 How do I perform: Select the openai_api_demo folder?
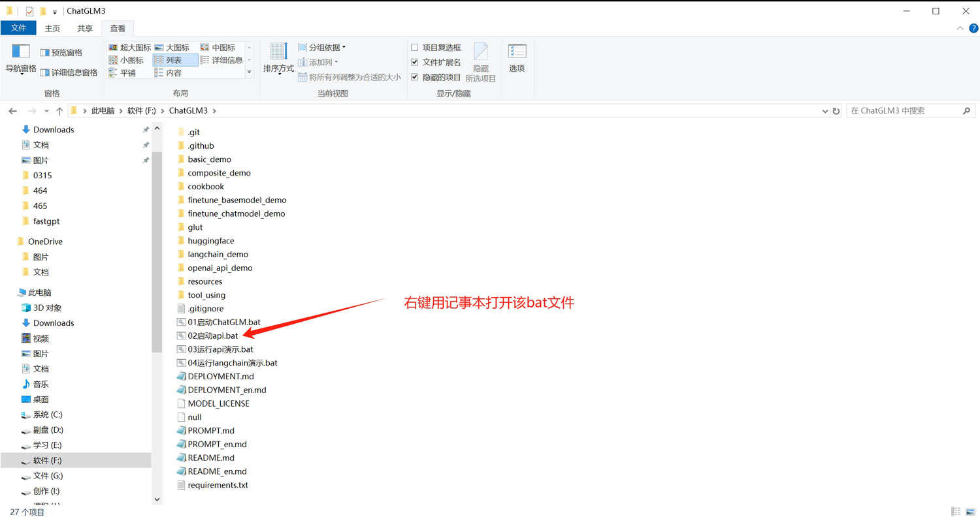pyautogui.click(x=214, y=268)
